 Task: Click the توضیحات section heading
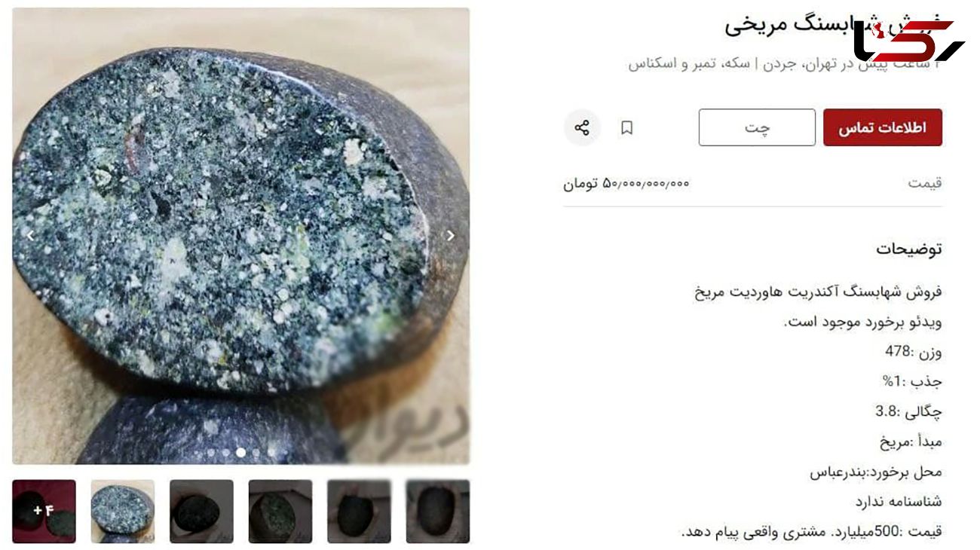pos(909,249)
